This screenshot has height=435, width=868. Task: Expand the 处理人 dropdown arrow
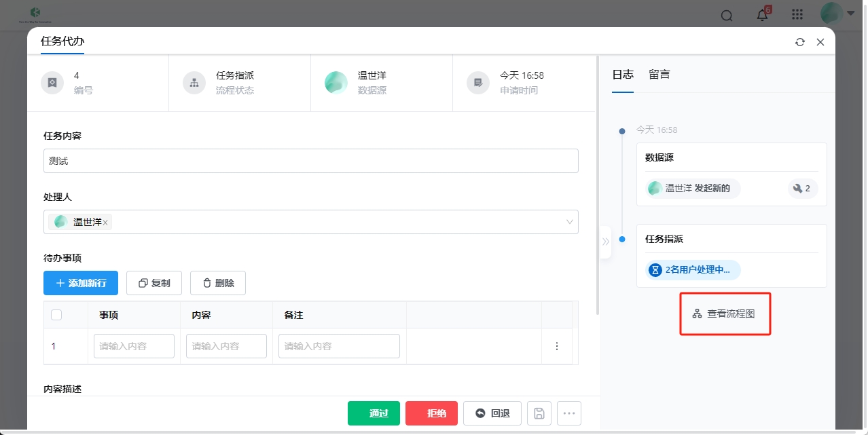pos(569,222)
